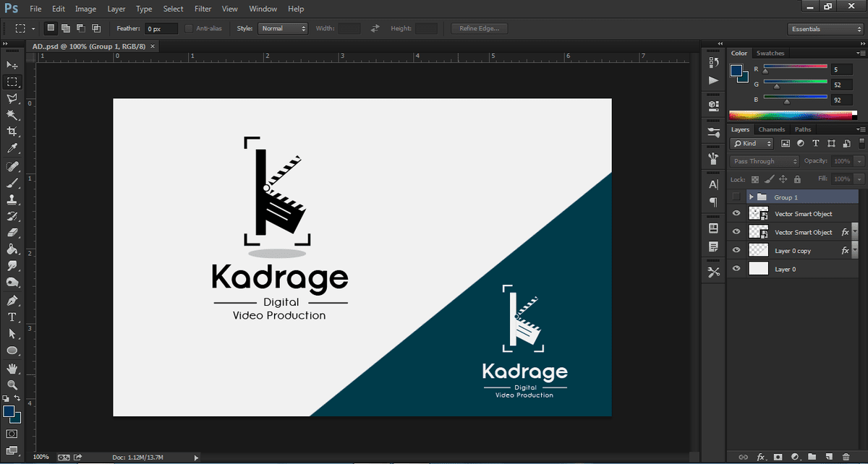Click the Feather input field
Viewport: 868px width, 464px height.
pyautogui.click(x=161, y=29)
